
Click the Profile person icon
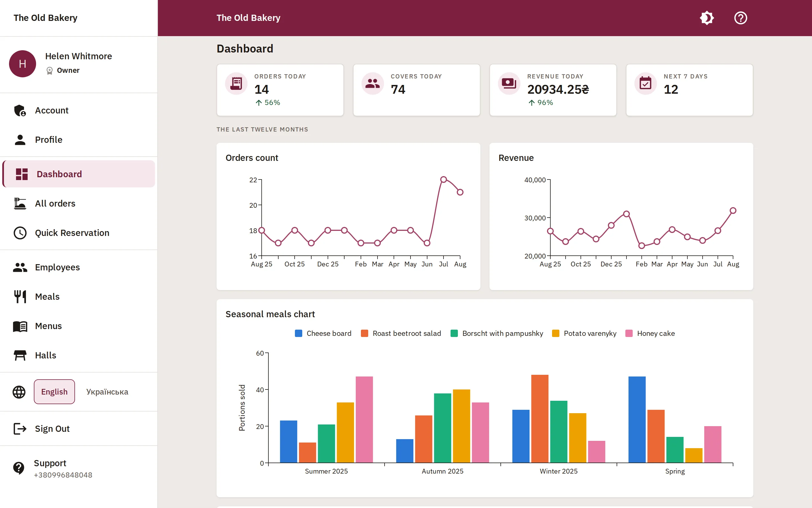click(x=20, y=140)
